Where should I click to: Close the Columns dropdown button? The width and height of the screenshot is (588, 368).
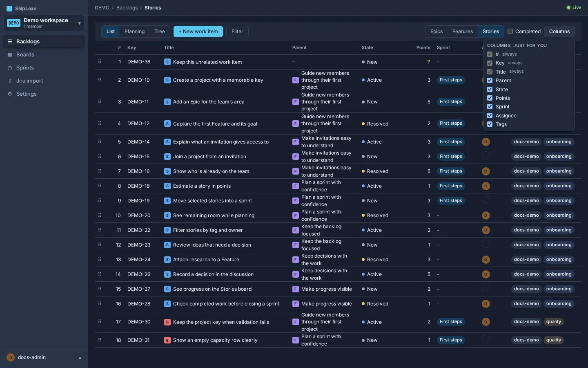[x=559, y=31]
